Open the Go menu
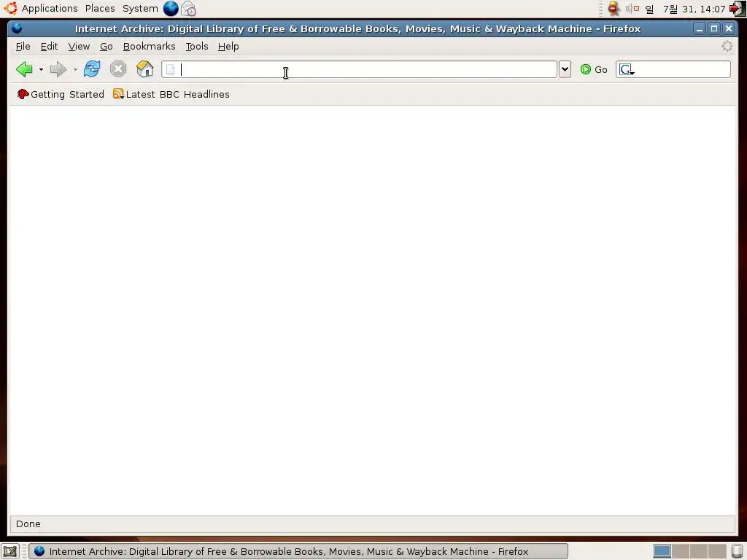Screen dimensions: 747x560 coord(107,46)
